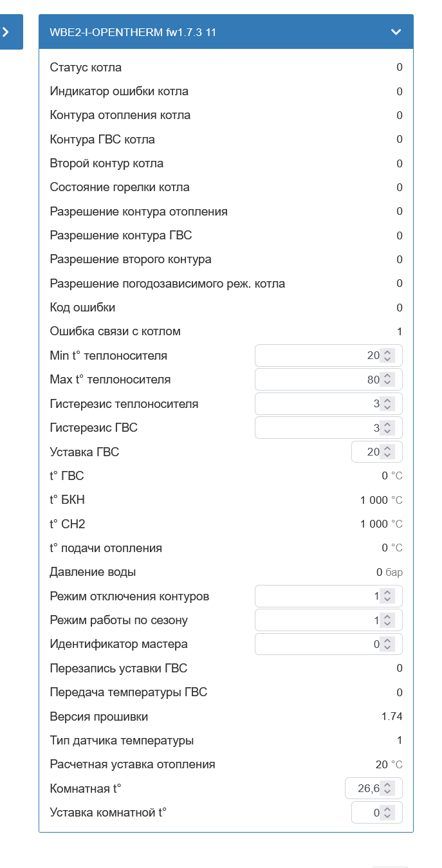Screen dimensions: 442x868
Task: Decrease Гистерезис ГВС value arrow
Action: pyautogui.click(x=387, y=431)
